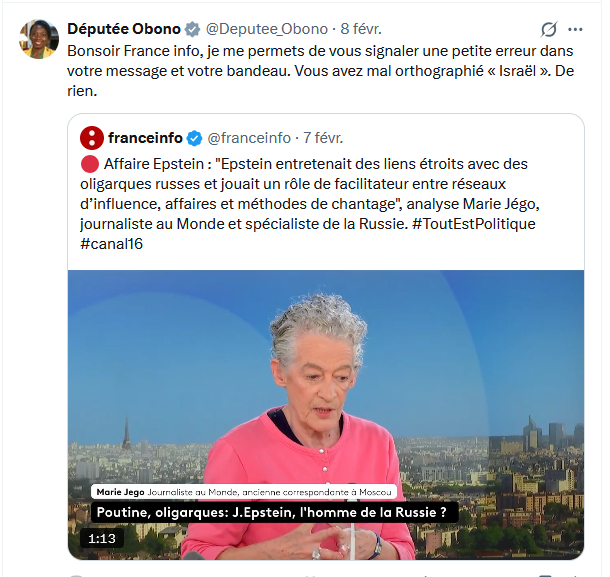Click the red circle emoji in quoted tweet
The width and height of the screenshot is (610, 577).
(89, 164)
